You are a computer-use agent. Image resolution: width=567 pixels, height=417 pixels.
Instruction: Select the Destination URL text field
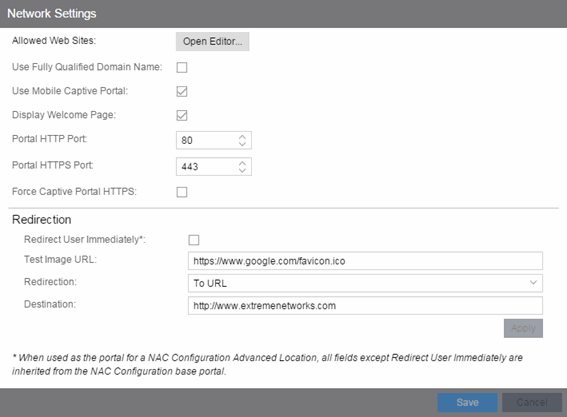[365, 306]
